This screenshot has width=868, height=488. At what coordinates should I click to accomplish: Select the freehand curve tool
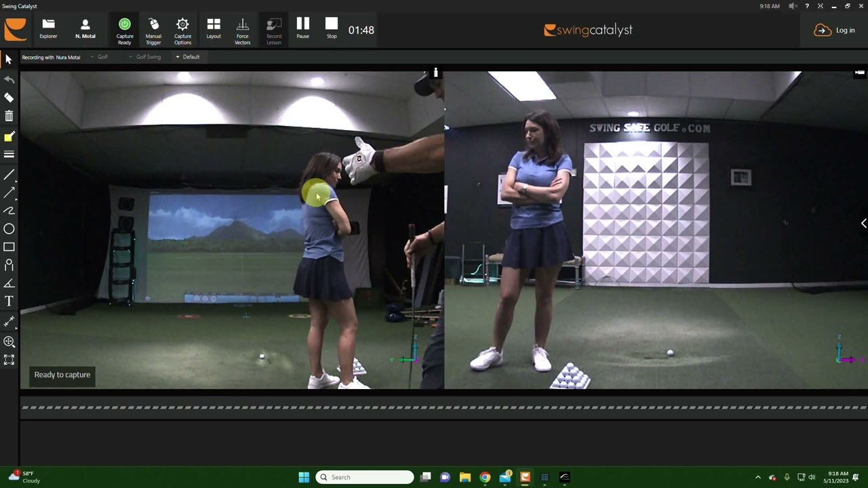point(9,211)
